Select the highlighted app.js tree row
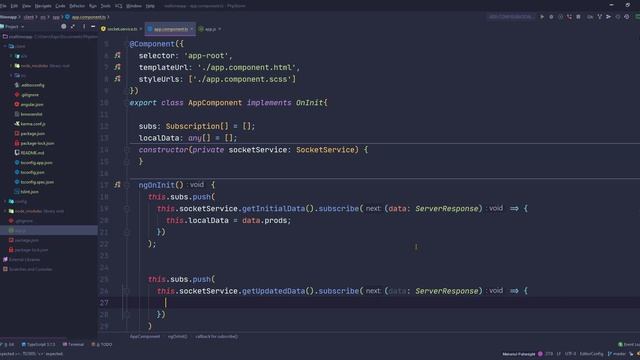 coord(49,231)
